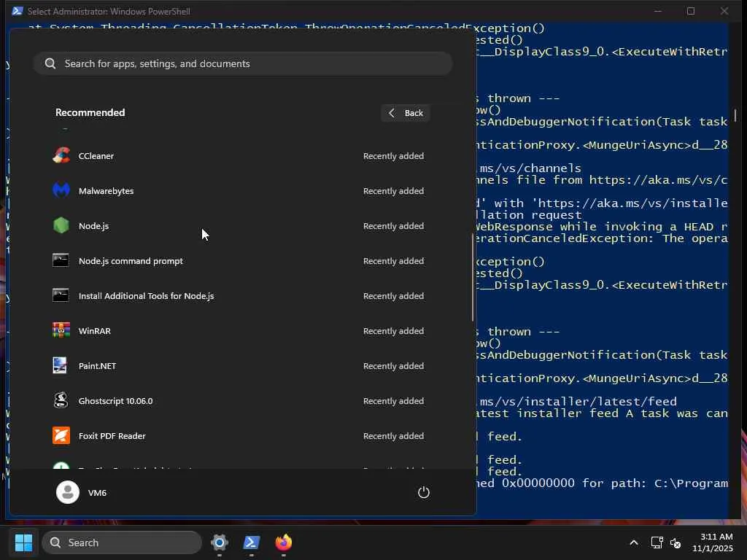
Task: Switch to PowerShell from the taskbar
Action: (x=252, y=542)
